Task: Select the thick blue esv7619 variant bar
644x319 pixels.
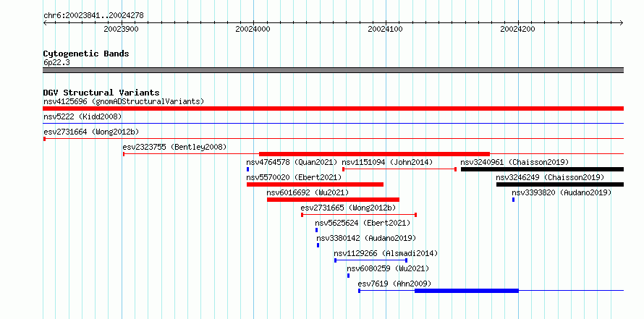Action: [467, 291]
